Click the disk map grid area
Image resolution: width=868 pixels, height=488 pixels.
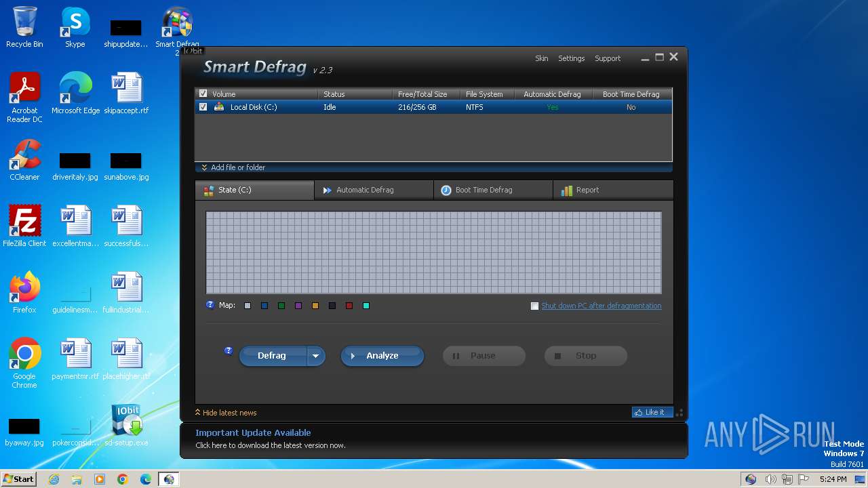click(434, 252)
